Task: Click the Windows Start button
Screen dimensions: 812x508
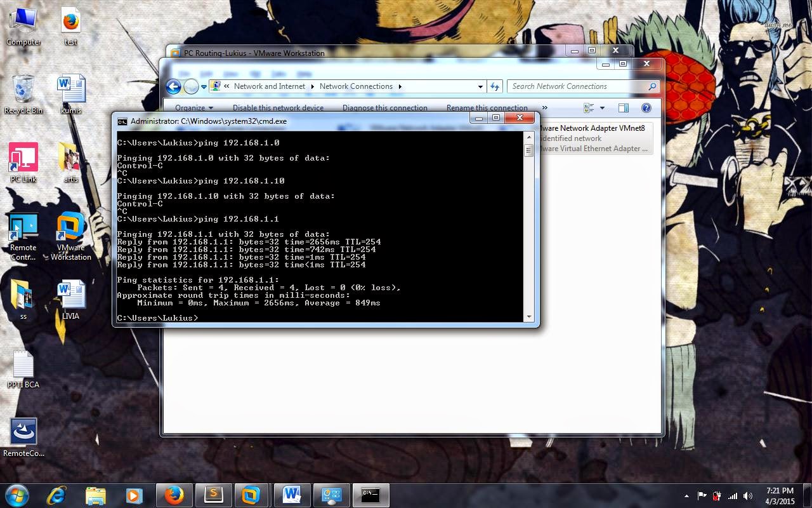Action: [x=16, y=495]
